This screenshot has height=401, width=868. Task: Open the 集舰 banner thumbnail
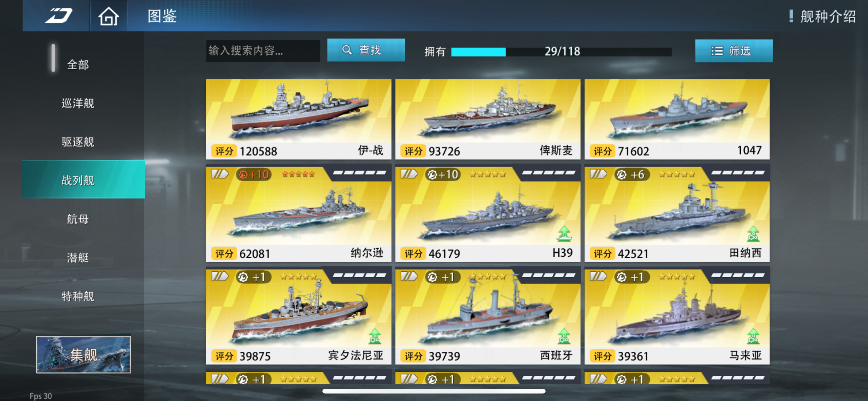83,354
